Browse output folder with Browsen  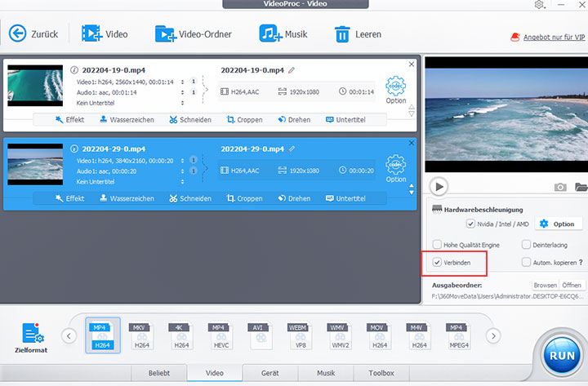(x=546, y=285)
